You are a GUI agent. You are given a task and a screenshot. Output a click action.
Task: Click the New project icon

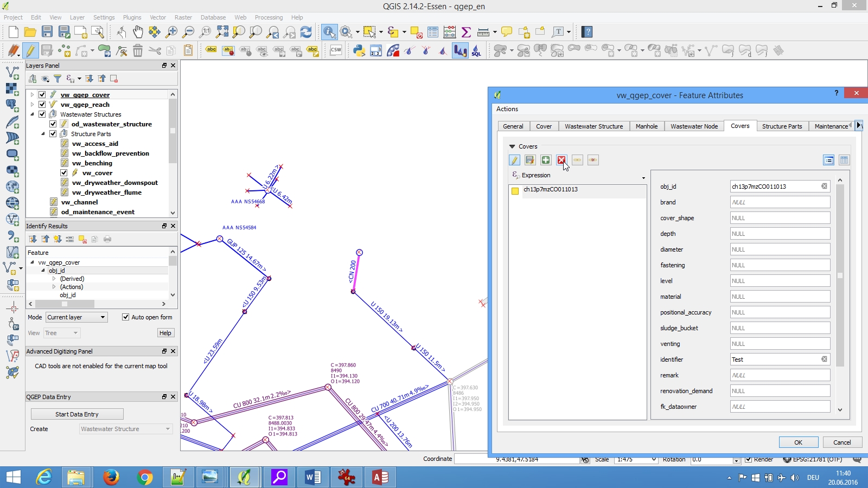point(13,32)
